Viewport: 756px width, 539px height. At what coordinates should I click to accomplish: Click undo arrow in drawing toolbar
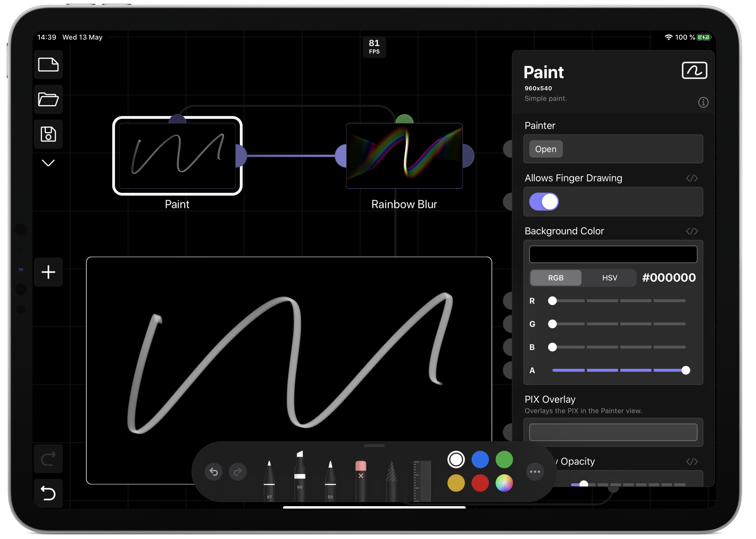coord(214,472)
